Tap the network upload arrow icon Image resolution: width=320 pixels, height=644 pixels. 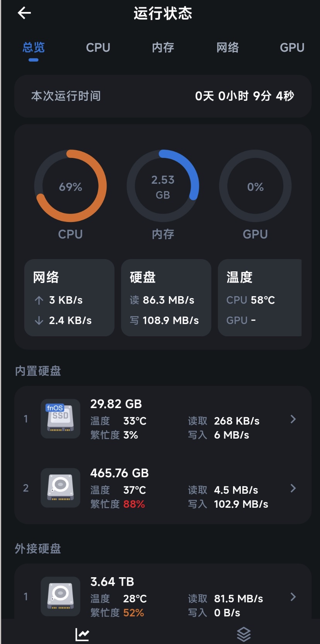39,300
